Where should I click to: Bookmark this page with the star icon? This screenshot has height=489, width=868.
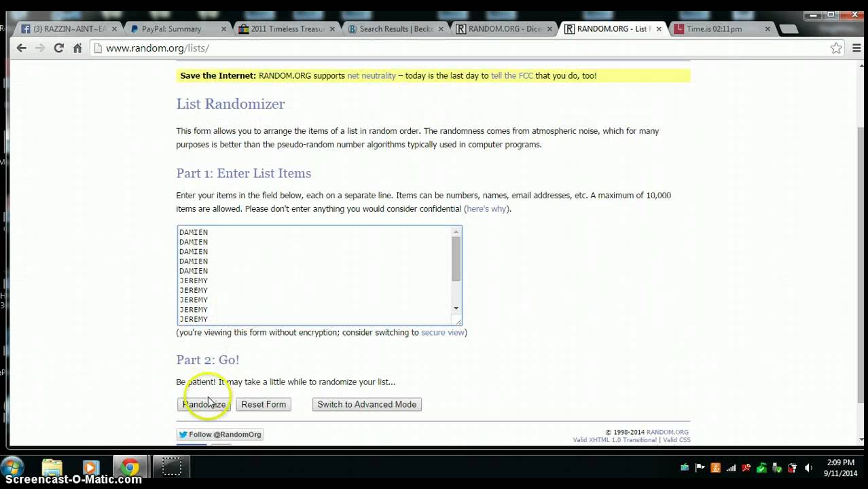pyautogui.click(x=836, y=48)
